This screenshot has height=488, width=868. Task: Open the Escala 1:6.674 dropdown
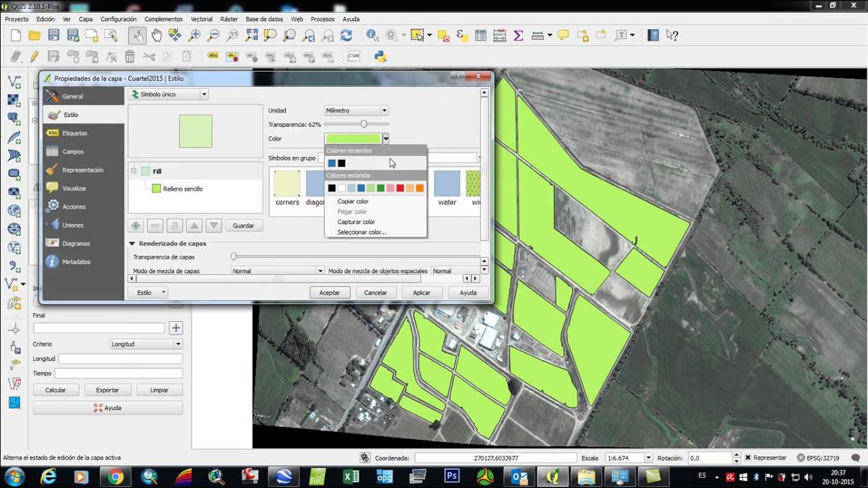pos(629,458)
